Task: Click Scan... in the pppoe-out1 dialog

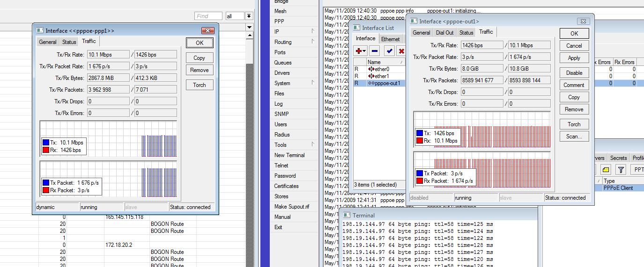Action: (x=574, y=137)
